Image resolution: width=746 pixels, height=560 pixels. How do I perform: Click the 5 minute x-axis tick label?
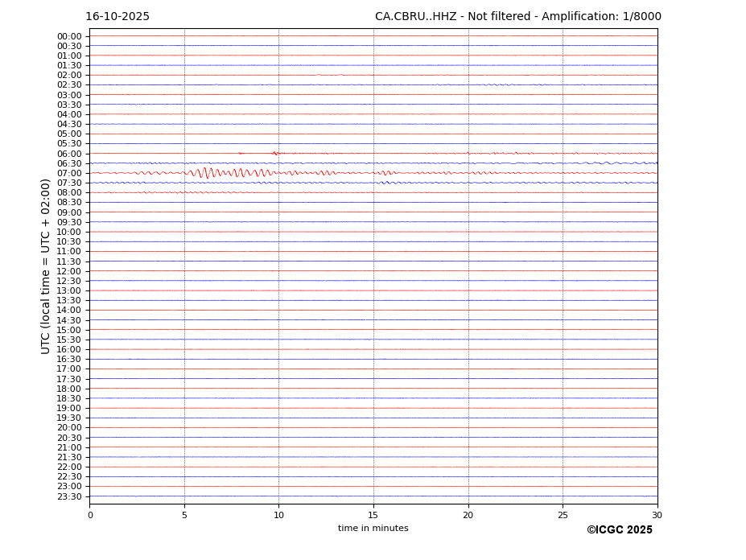click(184, 515)
